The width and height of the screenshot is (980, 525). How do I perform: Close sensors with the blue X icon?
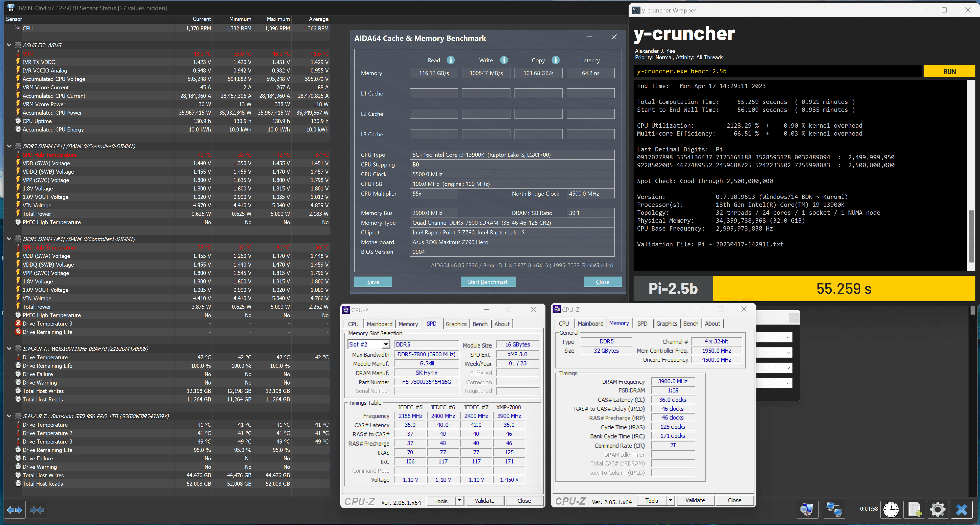[x=961, y=509]
